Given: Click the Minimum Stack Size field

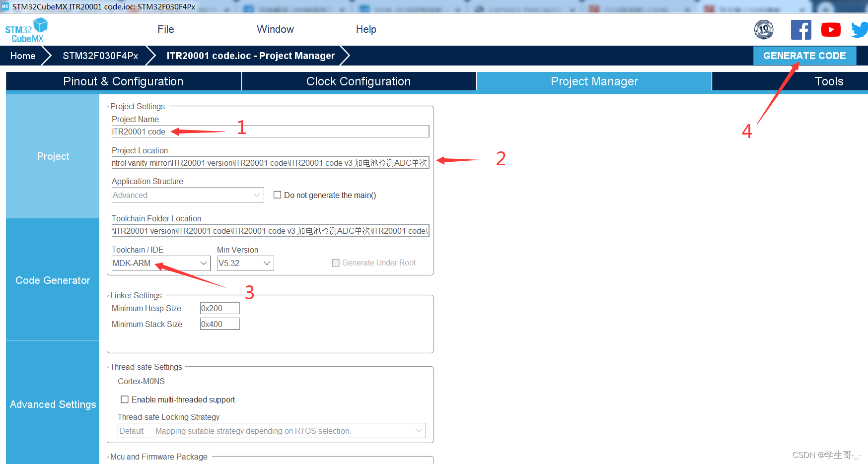Looking at the screenshot, I should (220, 324).
